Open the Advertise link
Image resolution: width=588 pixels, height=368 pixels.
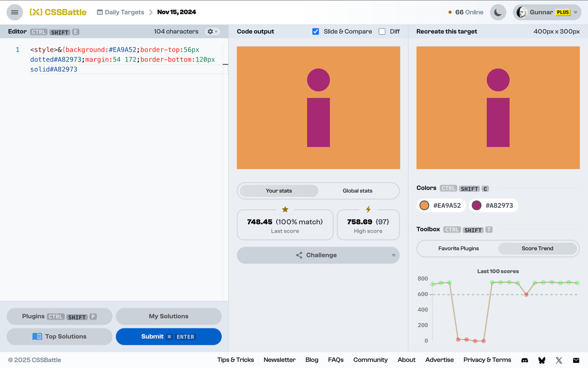440,360
